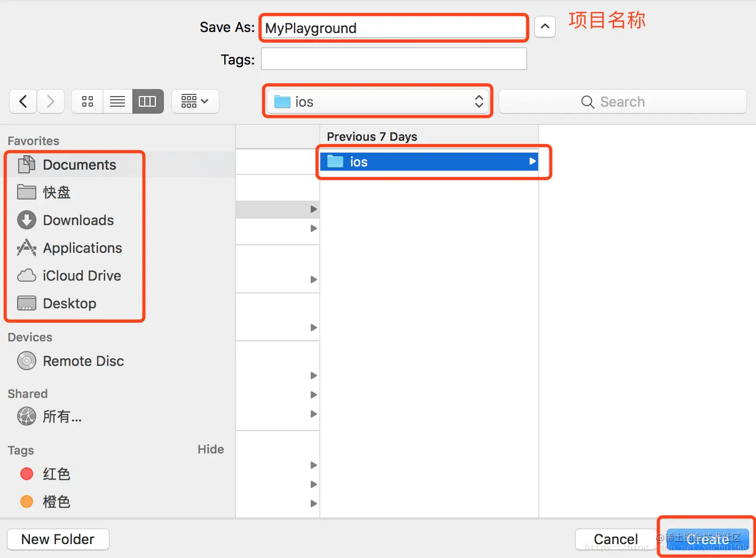Screen dimensions: 756x558
Task: Click the Search field
Action: coord(623,101)
